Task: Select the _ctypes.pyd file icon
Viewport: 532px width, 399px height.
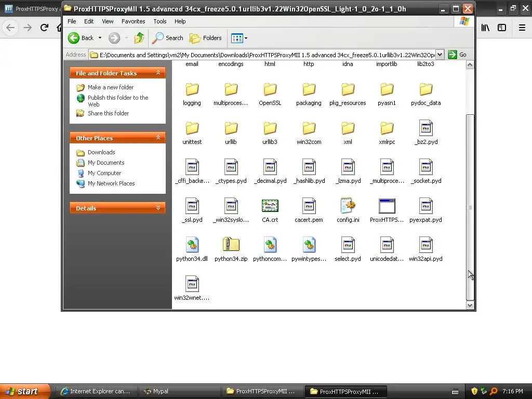Action: point(231,167)
